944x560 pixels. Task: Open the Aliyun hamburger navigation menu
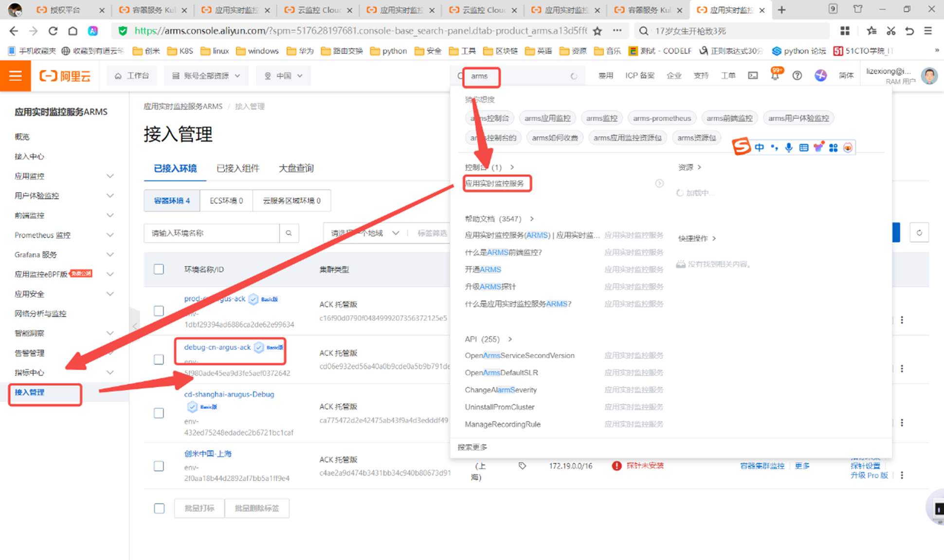click(16, 75)
